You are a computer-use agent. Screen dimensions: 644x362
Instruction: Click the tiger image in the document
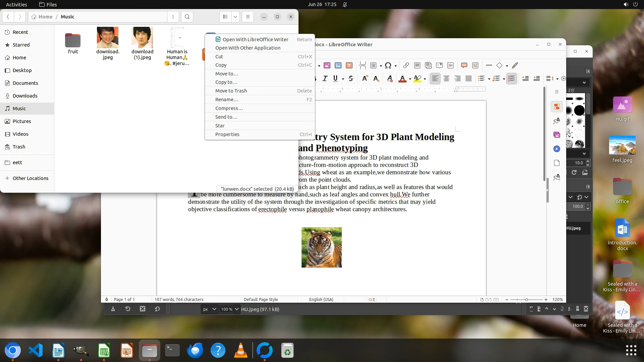click(x=321, y=247)
